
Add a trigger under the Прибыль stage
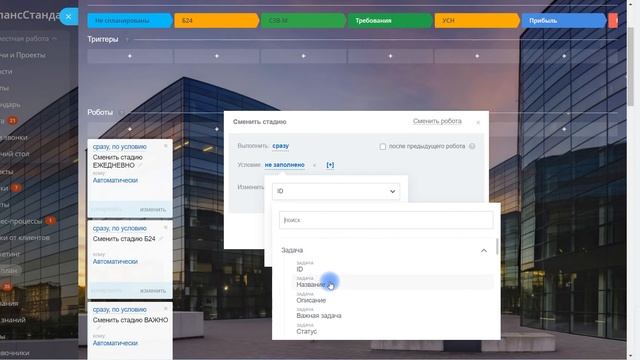(x=564, y=56)
